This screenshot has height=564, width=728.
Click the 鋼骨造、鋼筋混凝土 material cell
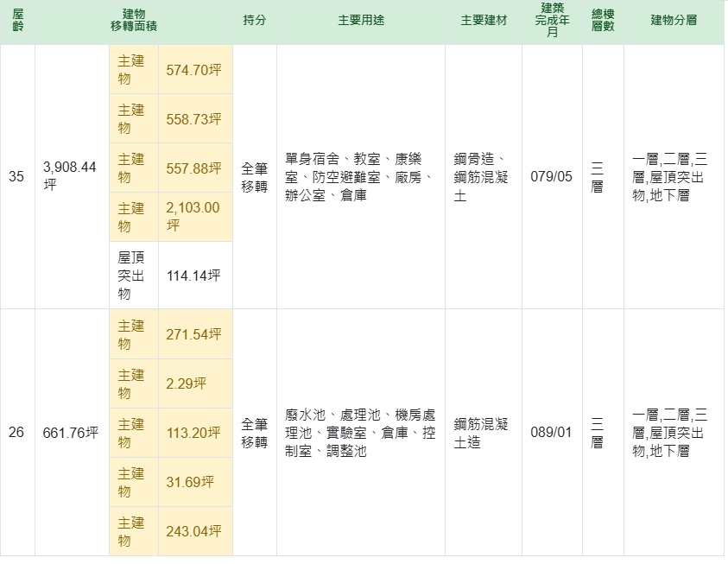point(482,177)
